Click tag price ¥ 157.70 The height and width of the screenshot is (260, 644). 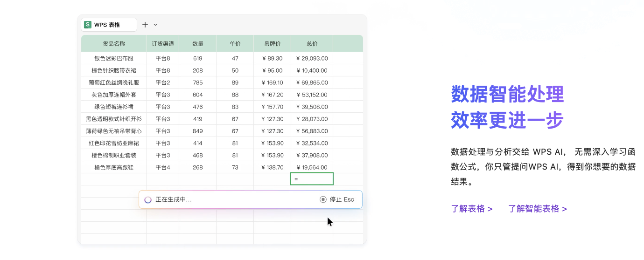(x=273, y=107)
